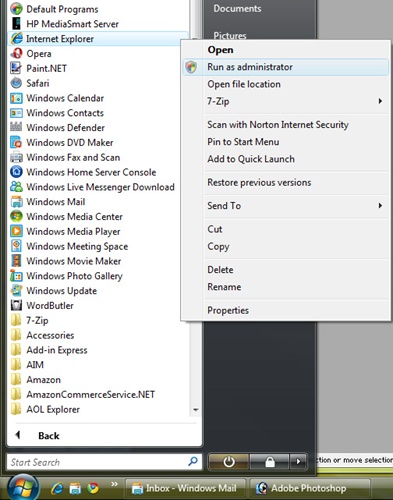393x500 pixels.
Task: Click the Windows Start orb
Action: [x=22, y=487]
